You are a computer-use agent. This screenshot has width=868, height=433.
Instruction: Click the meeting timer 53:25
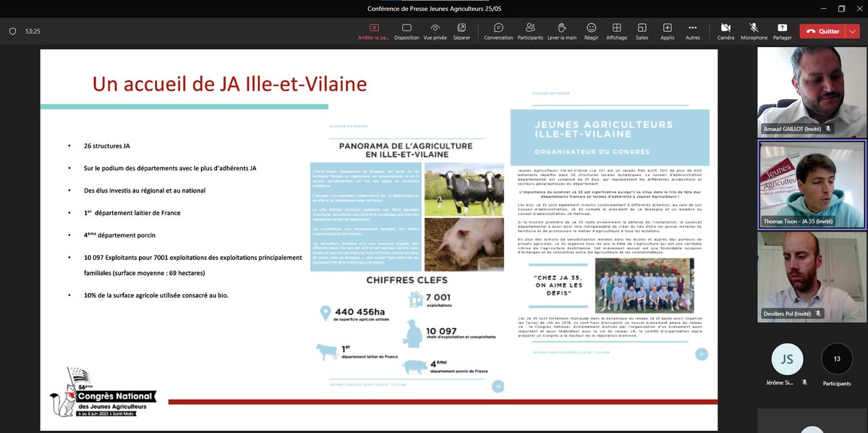pos(33,31)
